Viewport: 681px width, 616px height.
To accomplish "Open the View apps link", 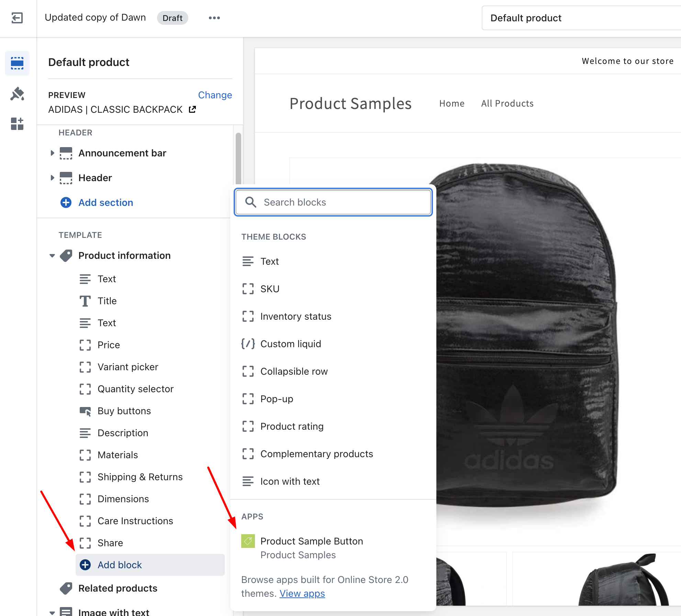I will [302, 593].
